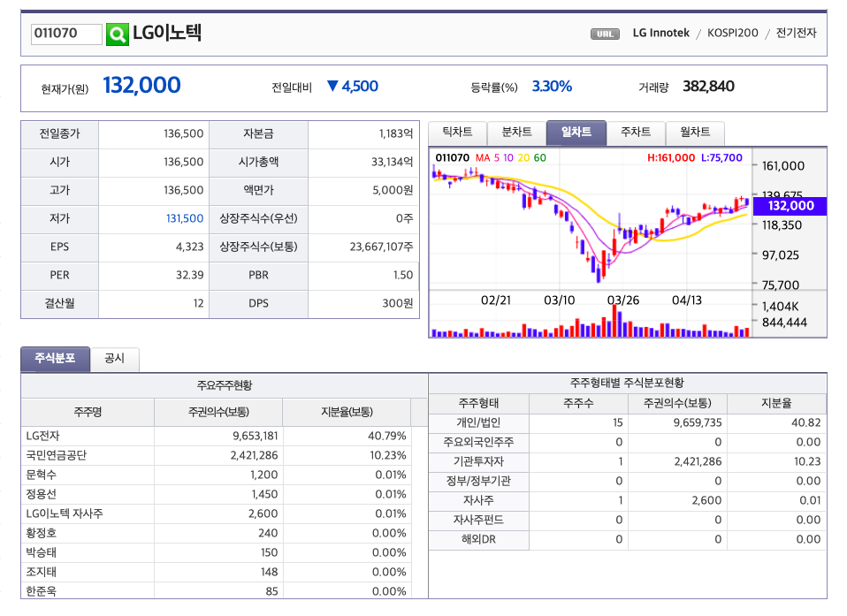The image size is (847, 616).
Task: Click the MA 60 legend label
Action: (x=539, y=157)
